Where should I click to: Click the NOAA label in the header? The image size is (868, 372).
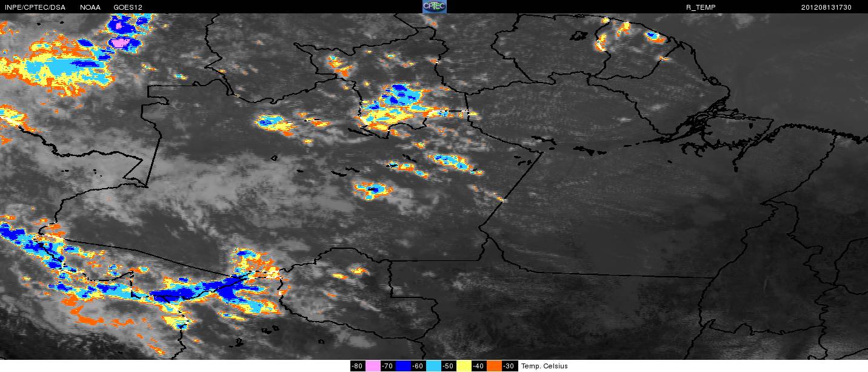(90, 7)
